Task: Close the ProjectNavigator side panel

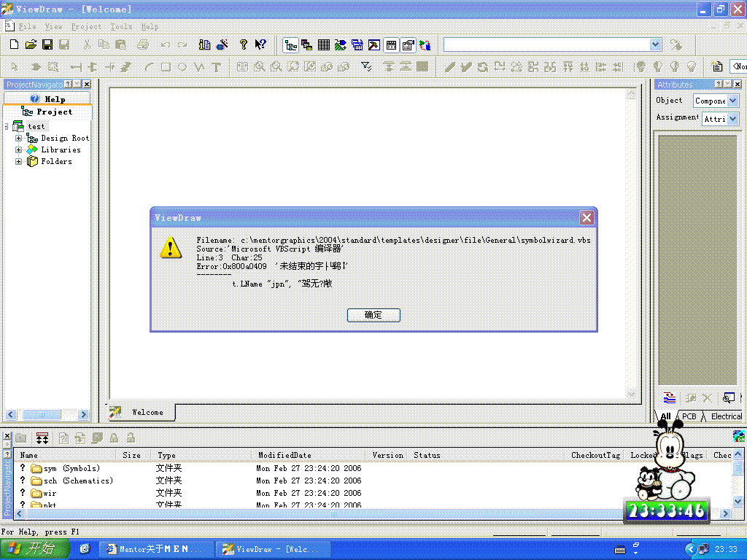Action: [87, 85]
